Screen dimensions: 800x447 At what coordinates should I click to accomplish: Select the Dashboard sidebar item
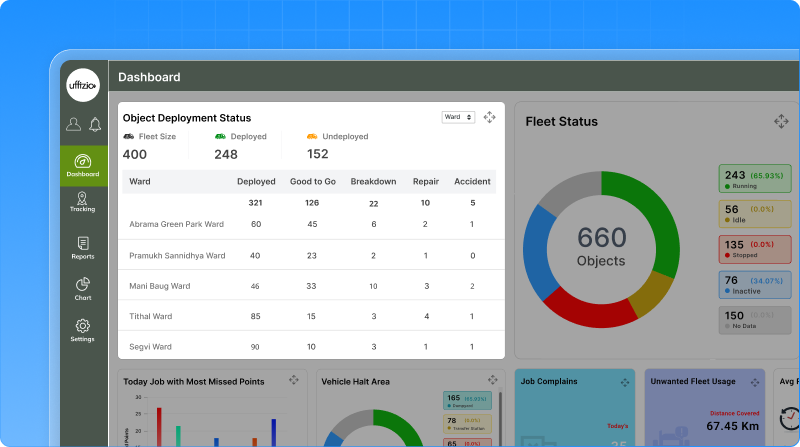pos(83,165)
